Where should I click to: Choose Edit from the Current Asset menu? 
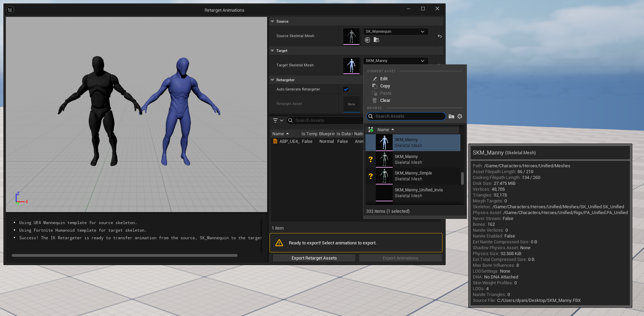[384, 79]
